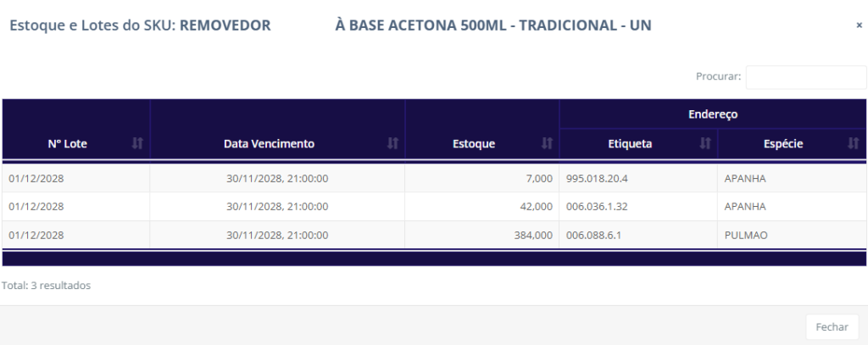Click the sort arrows beside Nº Lote

137,144
